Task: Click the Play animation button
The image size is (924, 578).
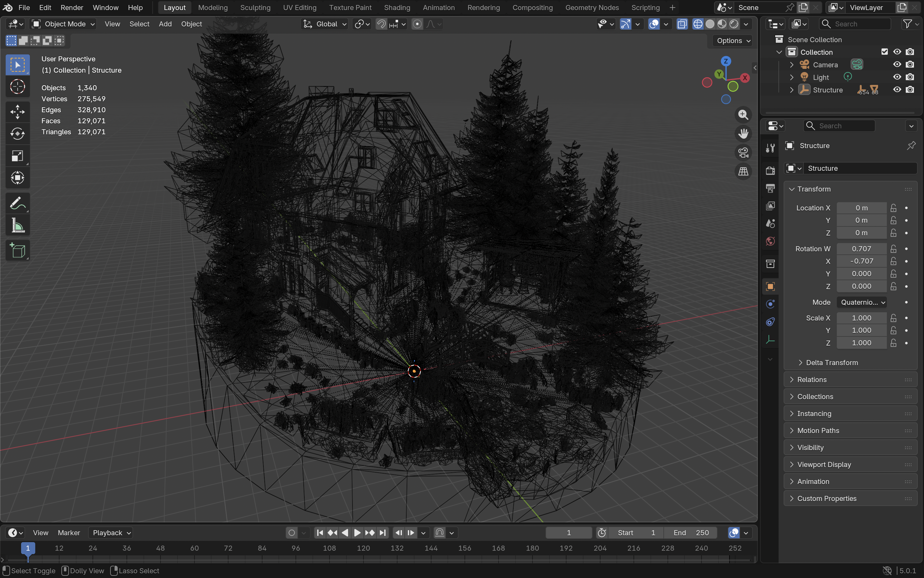Action: coord(357,533)
